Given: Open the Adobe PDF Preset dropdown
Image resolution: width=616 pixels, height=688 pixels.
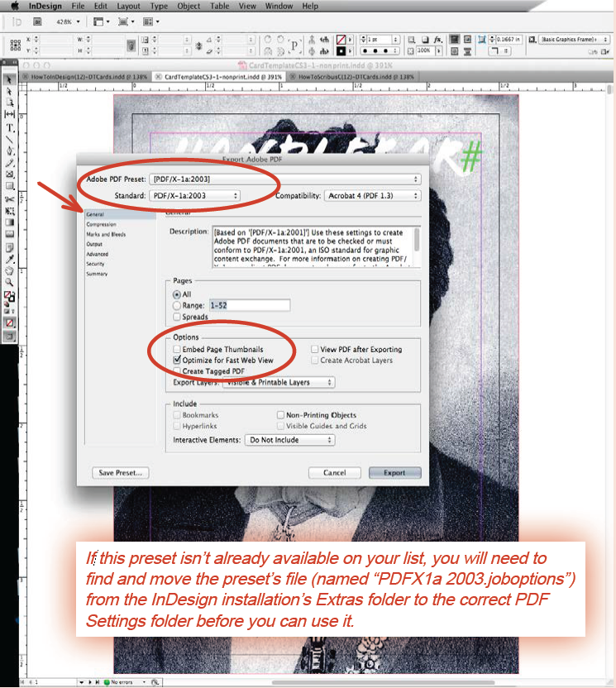Looking at the screenshot, I should tap(284, 179).
